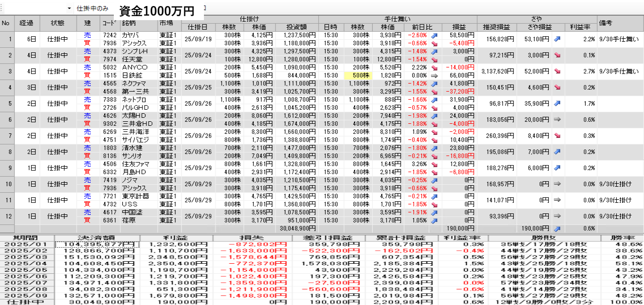644x305 pixels.
Task: Click the blue up arrow beside カヤバ's 前日比
Action: coord(434,36)
